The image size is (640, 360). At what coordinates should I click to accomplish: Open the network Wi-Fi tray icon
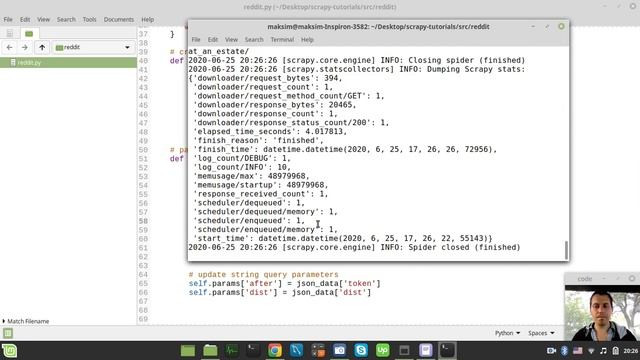click(x=591, y=351)
